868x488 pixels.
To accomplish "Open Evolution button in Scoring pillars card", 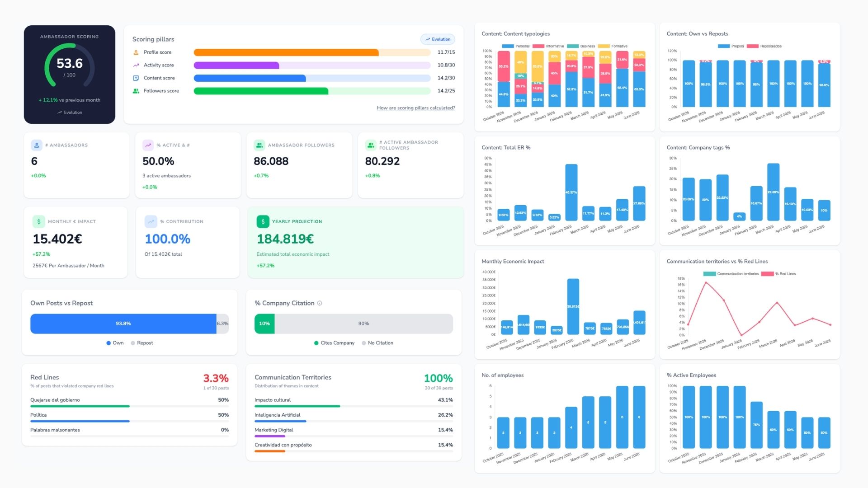I will click(438, 39).
